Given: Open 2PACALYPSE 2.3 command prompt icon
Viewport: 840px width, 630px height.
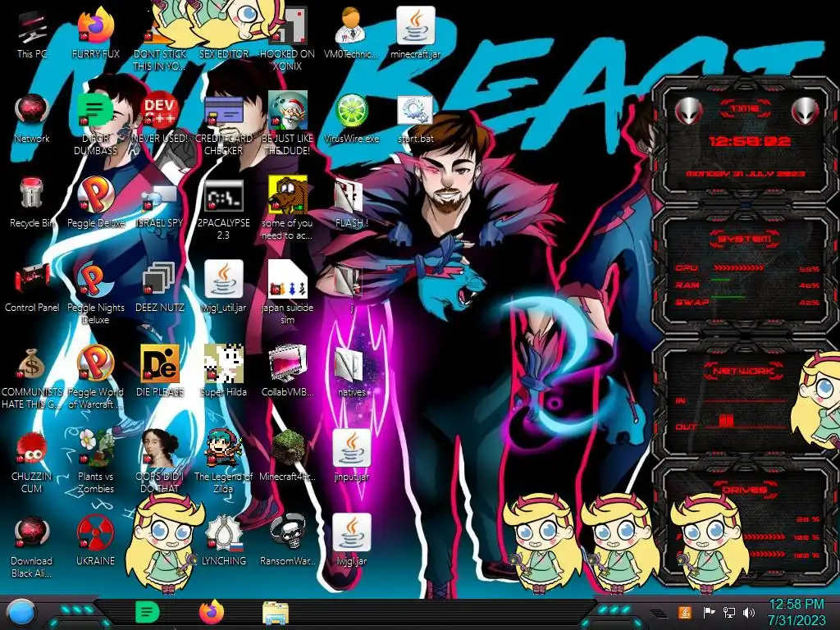Looking at the screenshot, I should [x=223, y=208].
